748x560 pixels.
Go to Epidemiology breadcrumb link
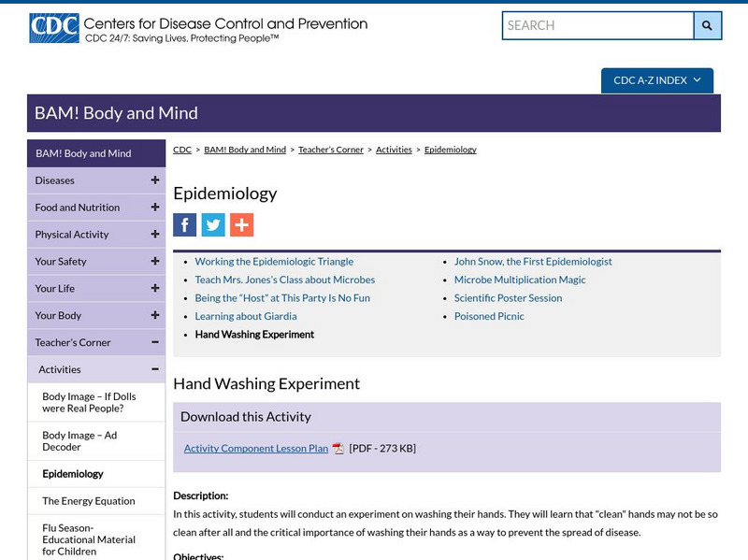click(451, 150)
